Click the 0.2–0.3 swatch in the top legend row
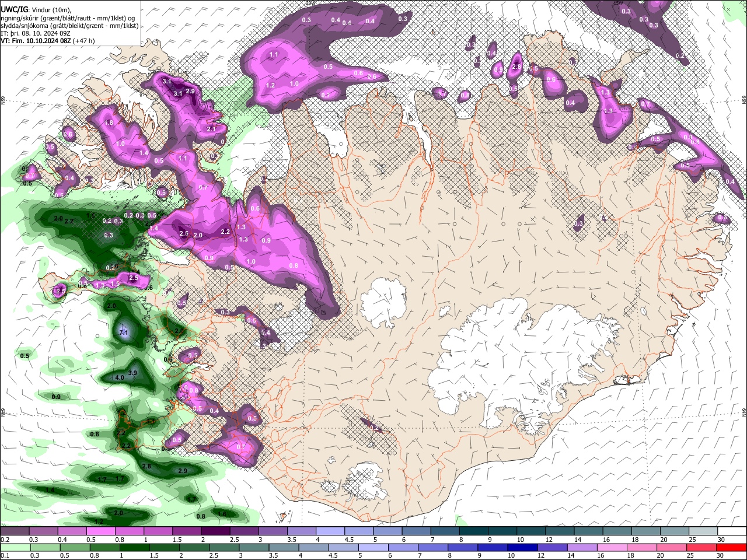Image resolution: width=747 pixels, height=560 pixels. [15, 531]
